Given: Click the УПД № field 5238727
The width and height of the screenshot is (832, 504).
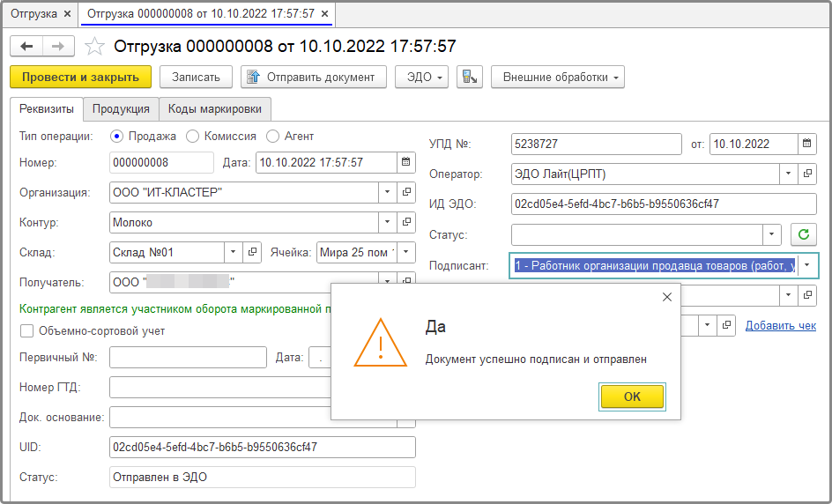Looking at the screenshot, I should (597, 144).
